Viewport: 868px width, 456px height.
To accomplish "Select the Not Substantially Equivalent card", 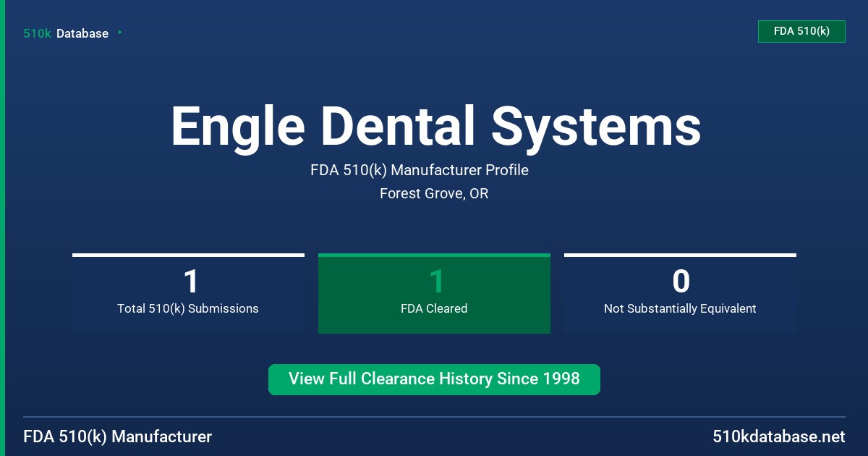I will (680, 294).
